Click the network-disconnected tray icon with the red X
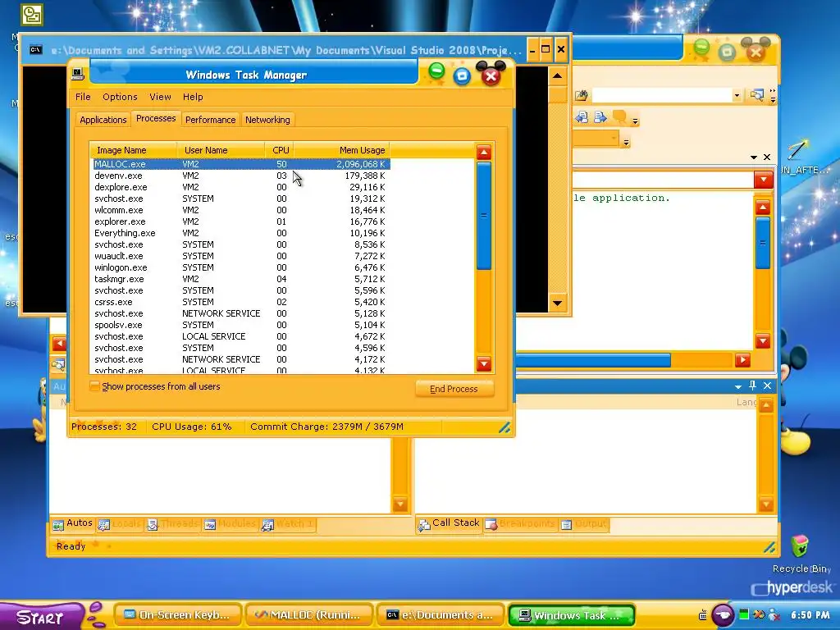Screen dimensions: 840x630 pyautogui.click(x=774, y=615)
